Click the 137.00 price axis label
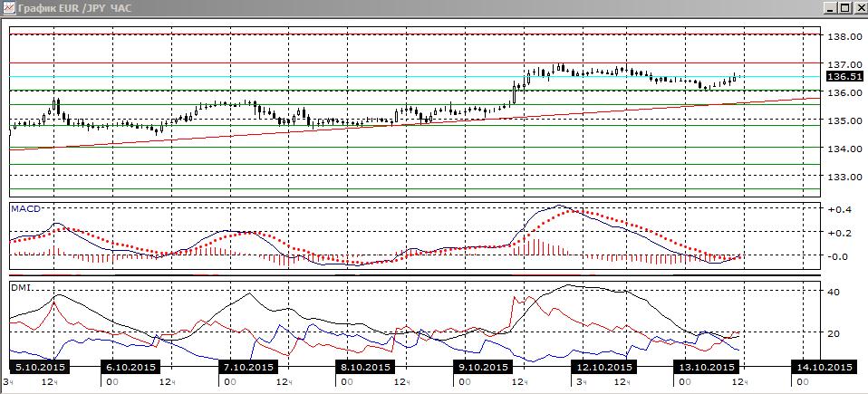 coord(844,64)
